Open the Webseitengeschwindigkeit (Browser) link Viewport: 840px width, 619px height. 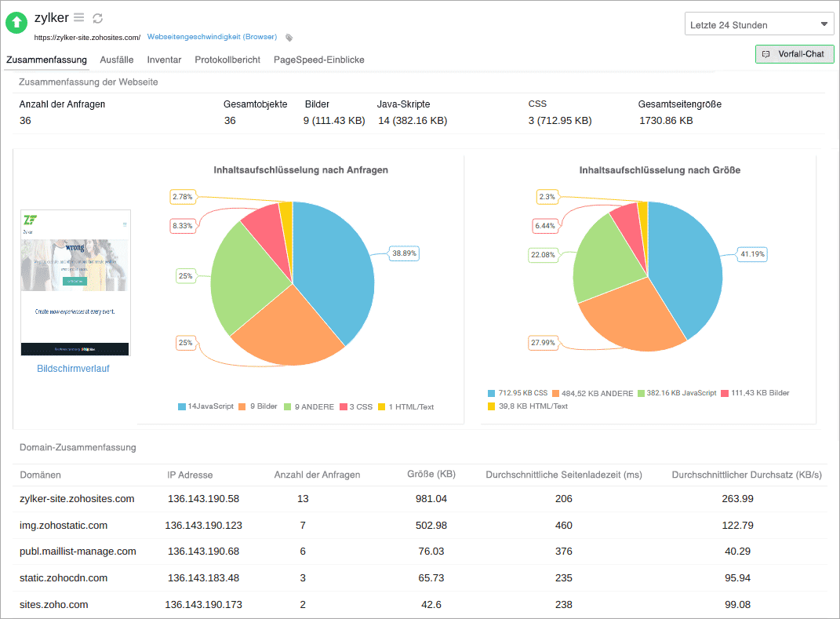(x=213, y=37)
